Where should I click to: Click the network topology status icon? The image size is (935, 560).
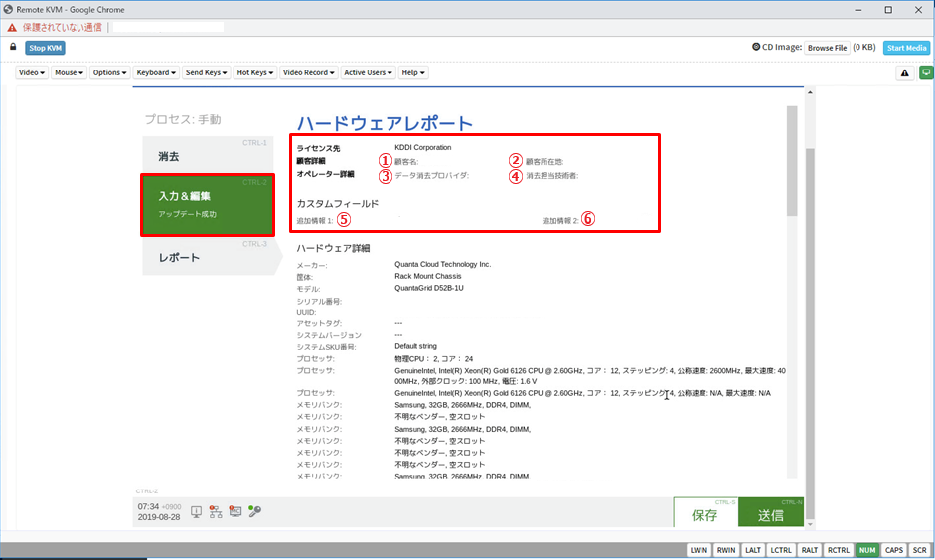coord(216,512)
